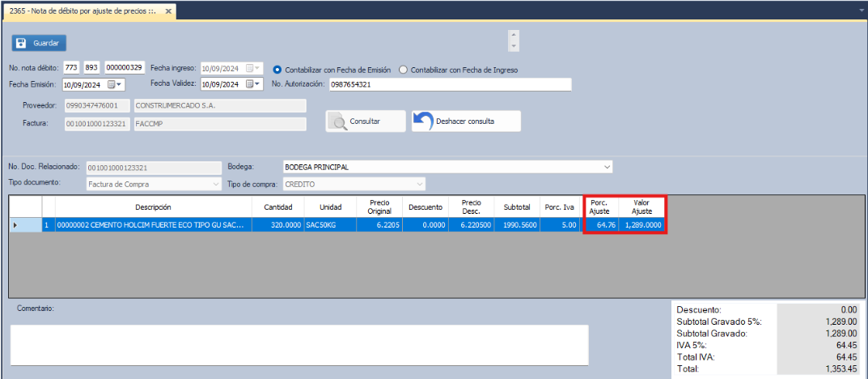868x379 pixels.
Task: Select the 2365 Nota de débito tab
Action: pos(81,11)
